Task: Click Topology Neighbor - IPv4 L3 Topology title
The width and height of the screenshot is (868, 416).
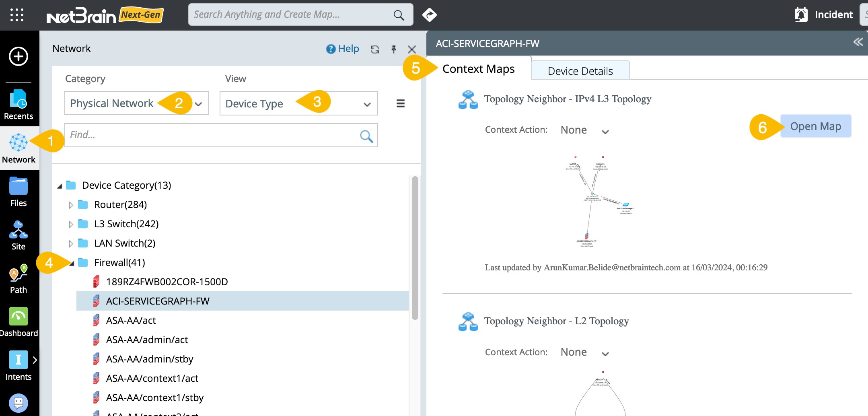Action: 568,99
